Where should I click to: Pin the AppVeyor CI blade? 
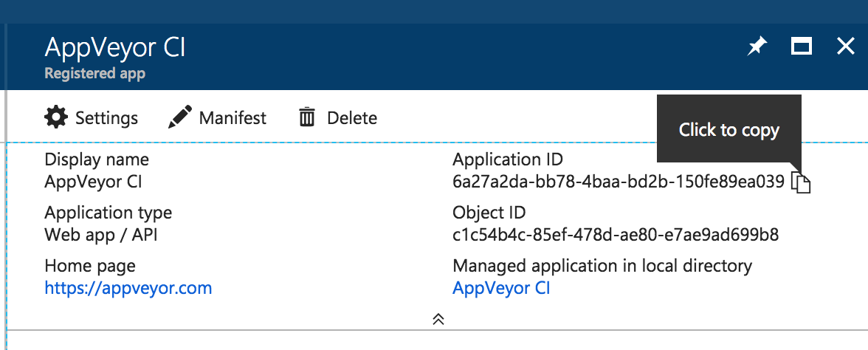(x=757, y=47)
